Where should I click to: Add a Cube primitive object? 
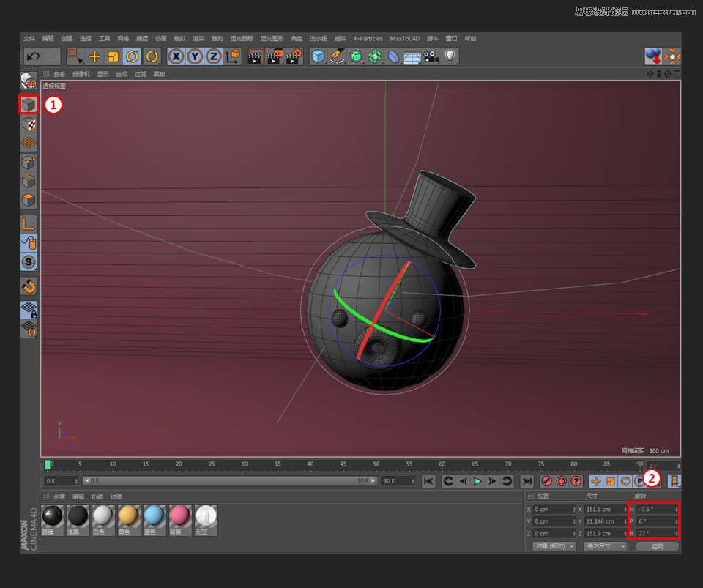[319, 56]
